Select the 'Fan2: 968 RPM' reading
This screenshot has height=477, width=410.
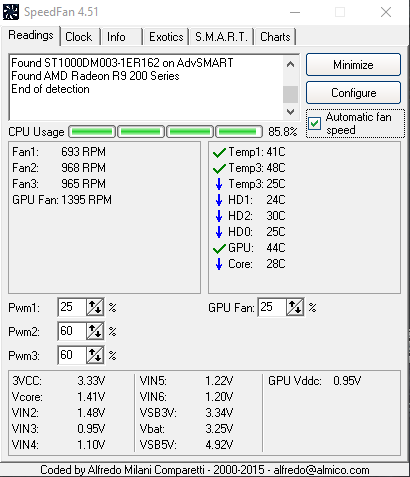coord(59,168)
